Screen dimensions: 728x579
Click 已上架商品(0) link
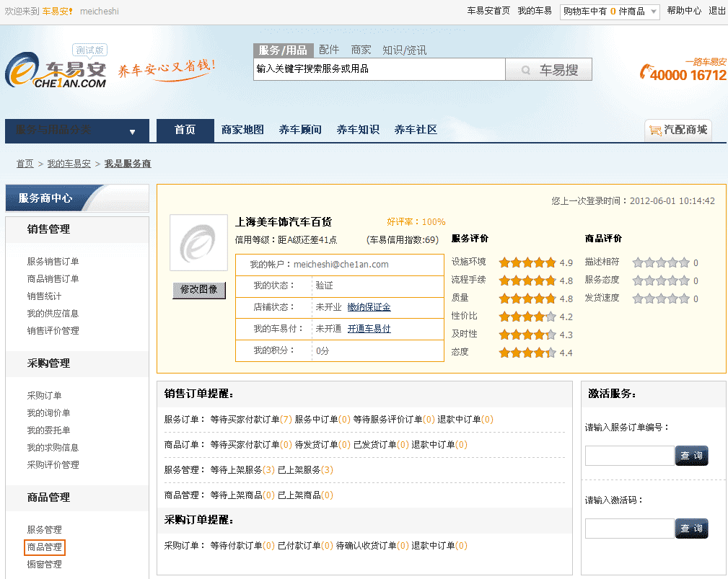(305, 495)
